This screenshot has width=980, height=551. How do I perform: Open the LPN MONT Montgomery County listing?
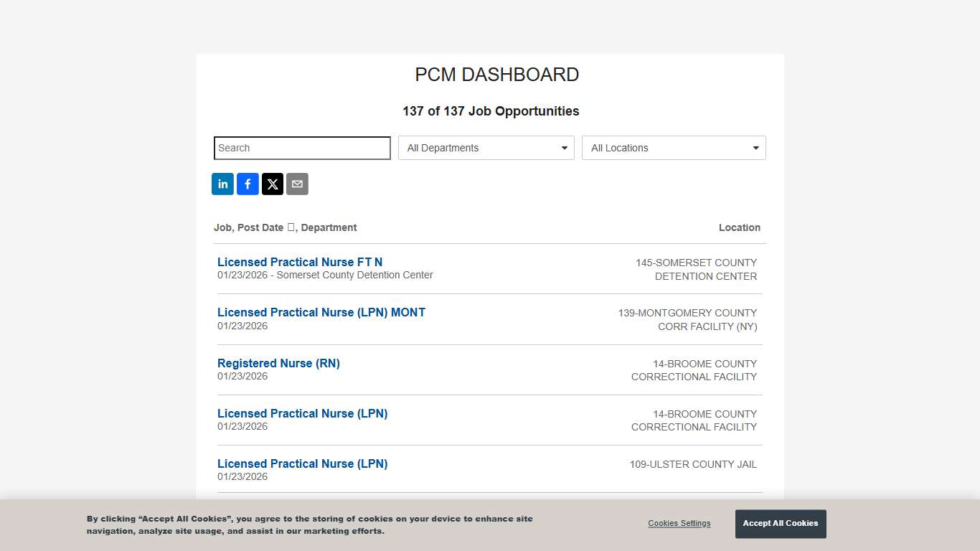pos(321,312)
